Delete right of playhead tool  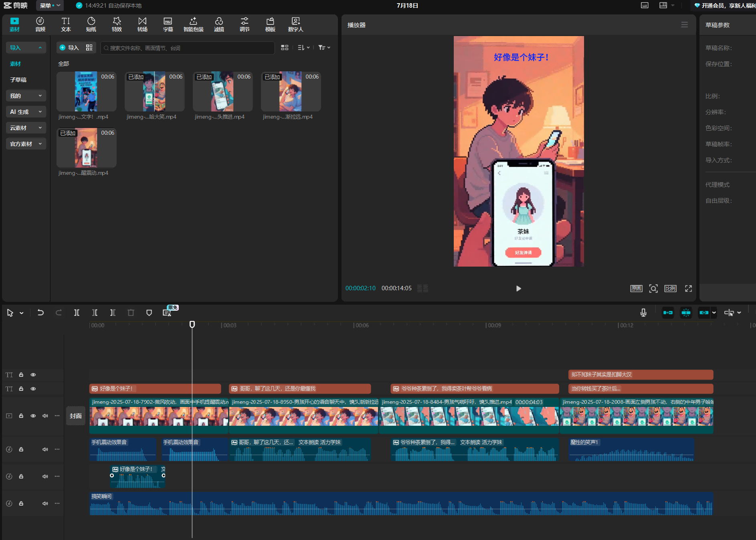tap(113, 313)
